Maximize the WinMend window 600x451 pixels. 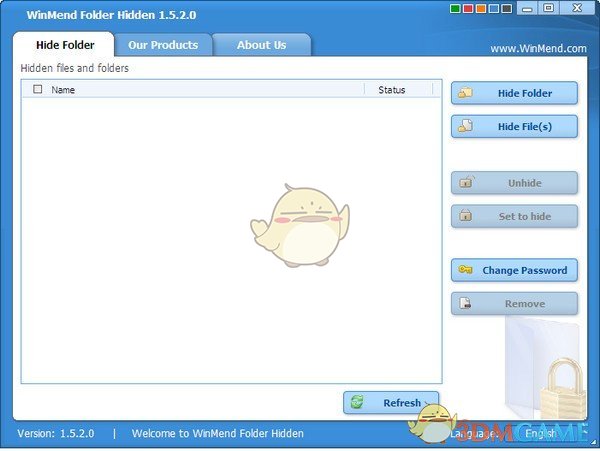pyautogui.click(x=548, y=8)
